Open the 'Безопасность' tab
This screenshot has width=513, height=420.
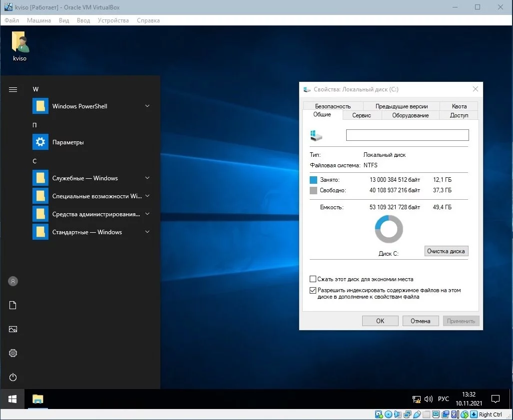333,106
